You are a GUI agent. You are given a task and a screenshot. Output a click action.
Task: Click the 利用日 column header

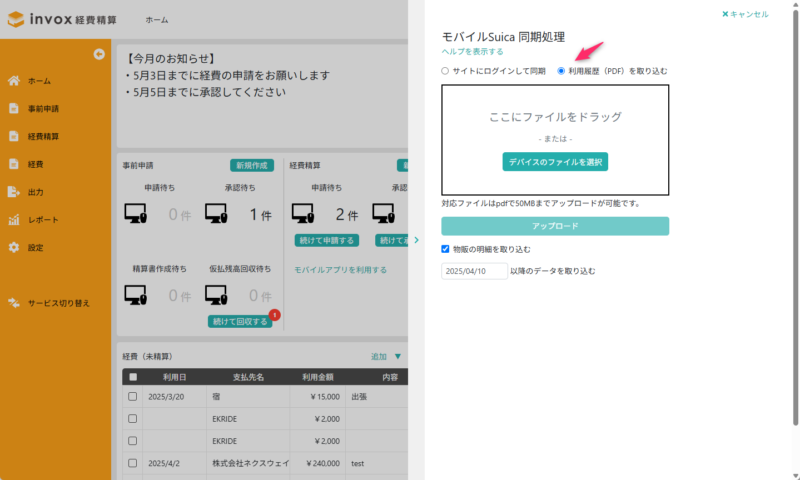tap(174, 377)
